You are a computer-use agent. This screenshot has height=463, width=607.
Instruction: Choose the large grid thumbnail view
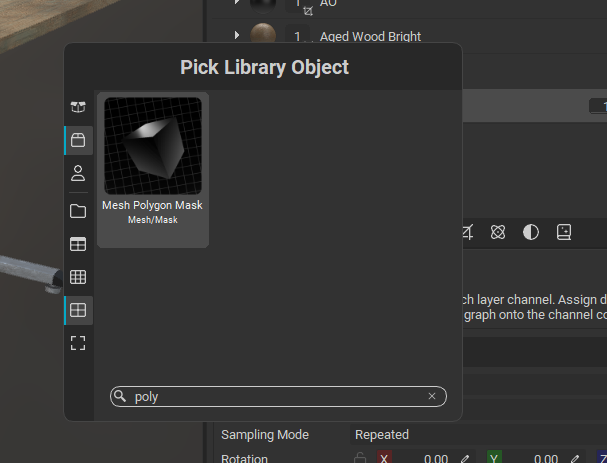tap(78, 310)
